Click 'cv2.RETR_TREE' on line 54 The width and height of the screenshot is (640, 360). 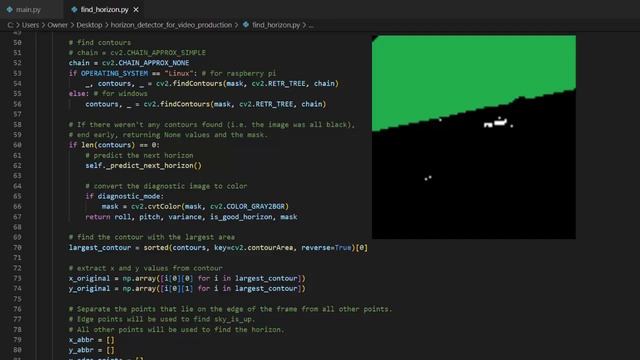tap(278, 84)
